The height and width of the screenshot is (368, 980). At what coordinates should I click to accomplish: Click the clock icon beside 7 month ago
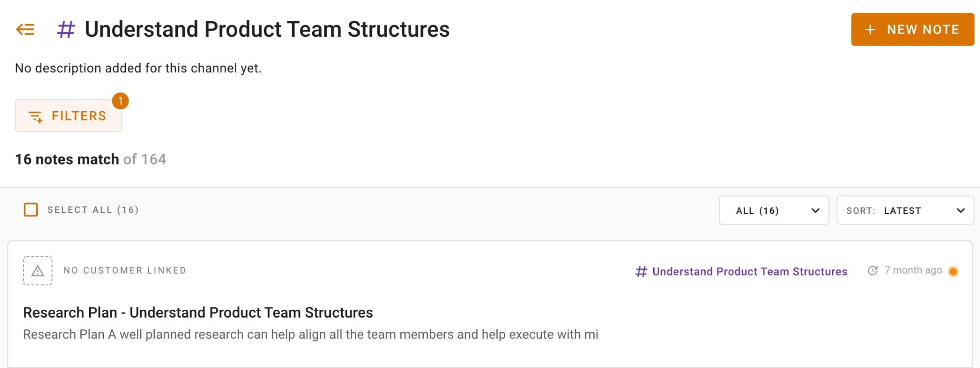tap(873, 271)
